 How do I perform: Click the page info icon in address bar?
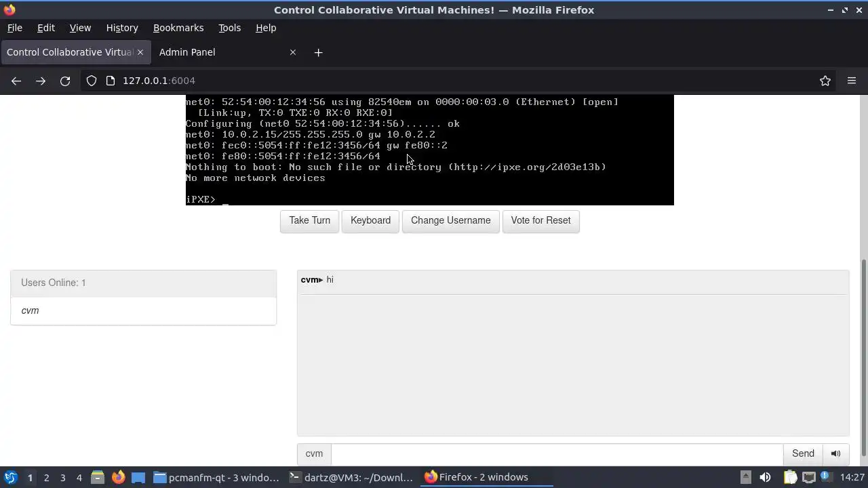point(111,81)
